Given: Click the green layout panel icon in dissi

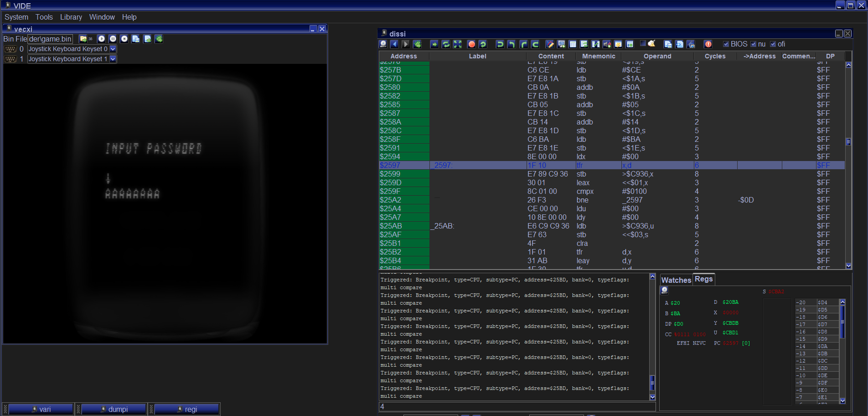Looking at the screenshot, I should click(630, 44).
